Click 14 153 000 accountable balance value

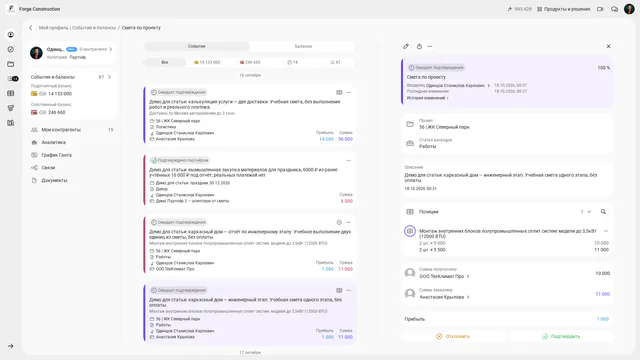point(60,94)
